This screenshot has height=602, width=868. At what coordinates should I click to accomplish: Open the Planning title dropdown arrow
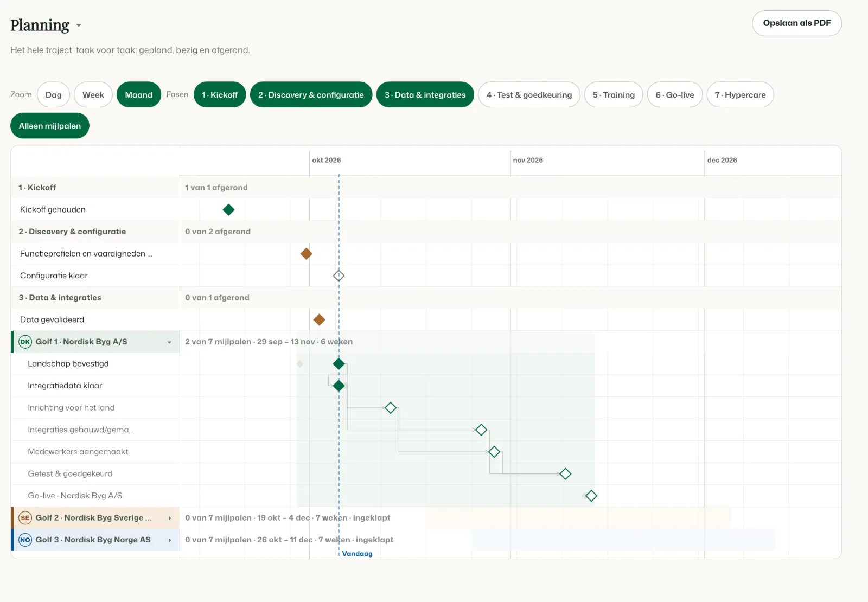click(79, 25)
